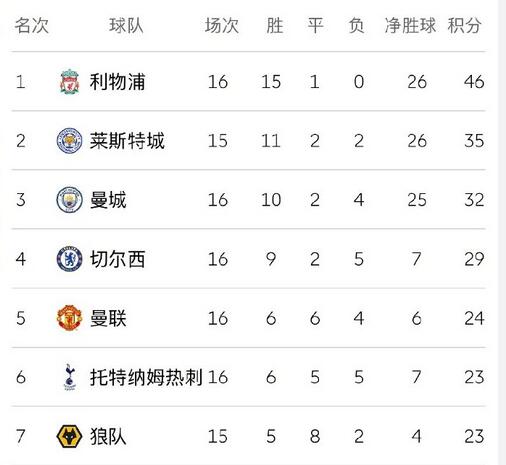Click the Leicester City club crest
Image resolution: width=506 pixels, height=465 pixels.
coord(69,141)
